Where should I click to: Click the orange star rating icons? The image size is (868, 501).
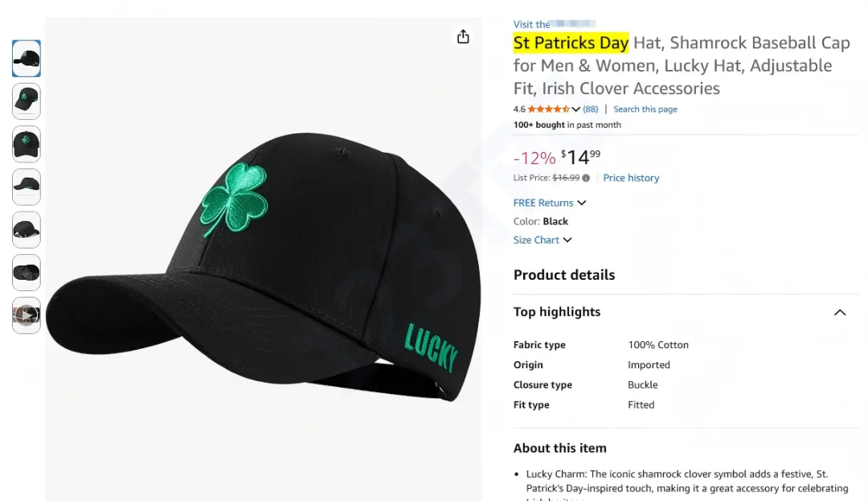click(x=548, y=109)
